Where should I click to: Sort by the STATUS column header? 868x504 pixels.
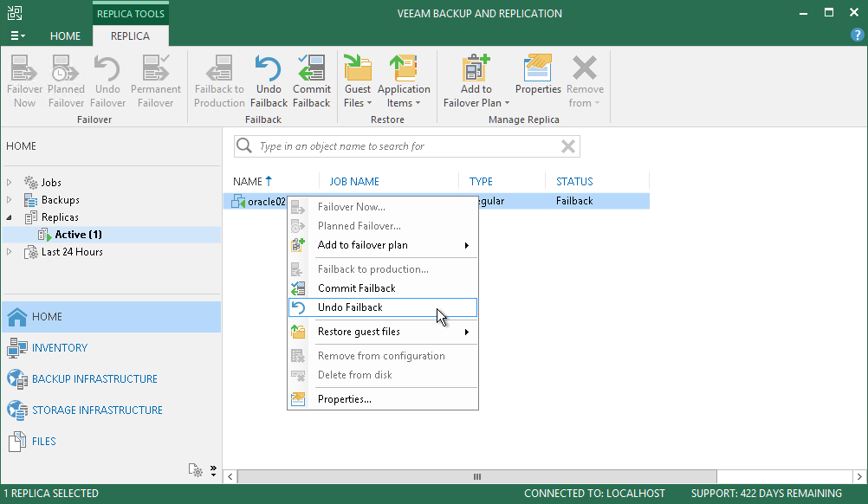tap(574, 182)
